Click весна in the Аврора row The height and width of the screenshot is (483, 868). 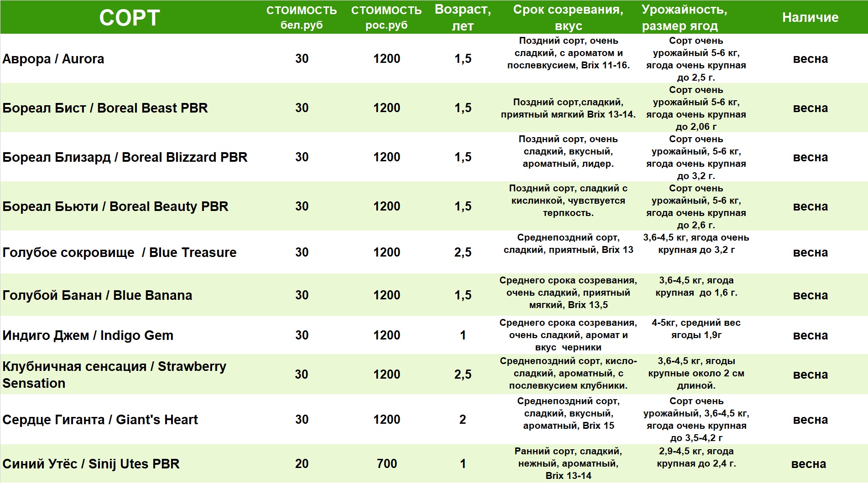[810, 59]
